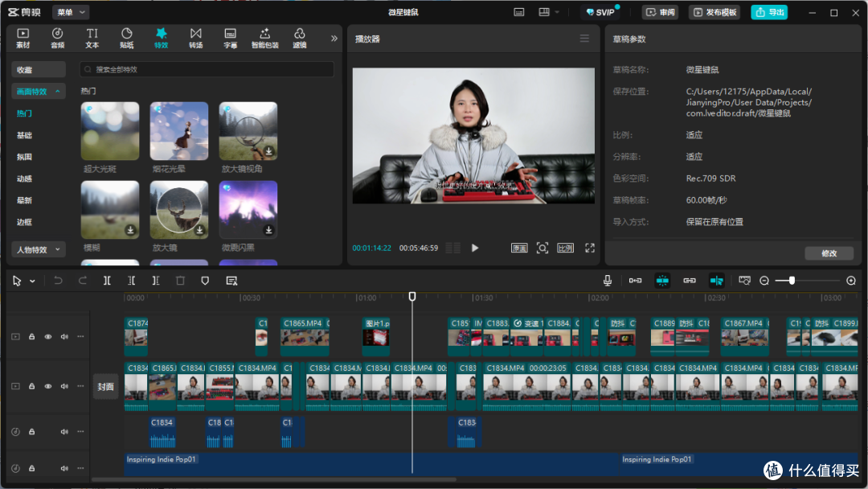Mute the main video track speaker
Viewport: 868px width, 489px height.
pos(64,386)
